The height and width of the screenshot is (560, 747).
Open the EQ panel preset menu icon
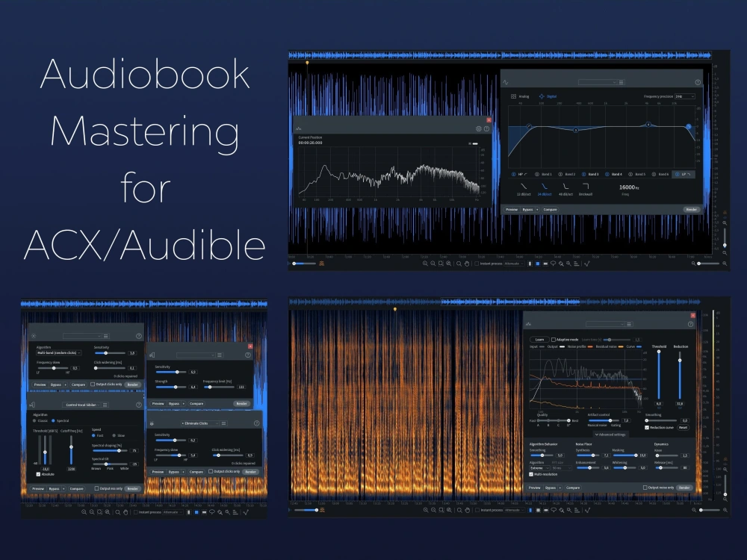[x=622, y=82]
